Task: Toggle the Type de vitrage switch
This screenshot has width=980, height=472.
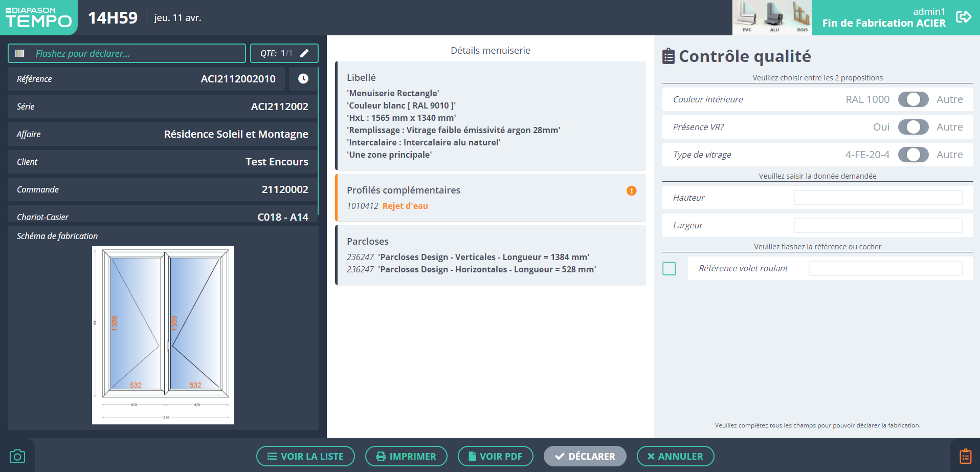Action: [913, 155]
